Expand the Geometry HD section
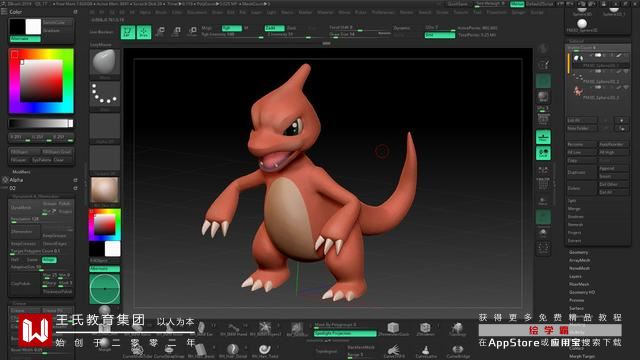 point(582,292)
